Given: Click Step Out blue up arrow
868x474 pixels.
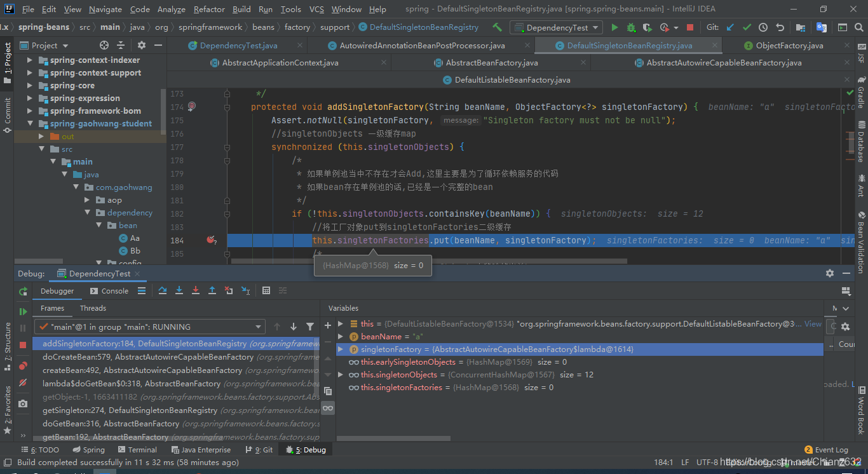Looking at the screenshot, I should click(x=212, y=290).
